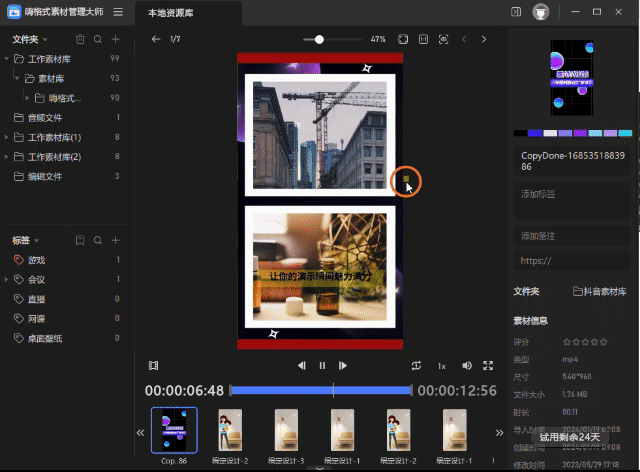Go to previous item using left chevron
Viewport: 640px width, 472px height.
coord(464,39)
